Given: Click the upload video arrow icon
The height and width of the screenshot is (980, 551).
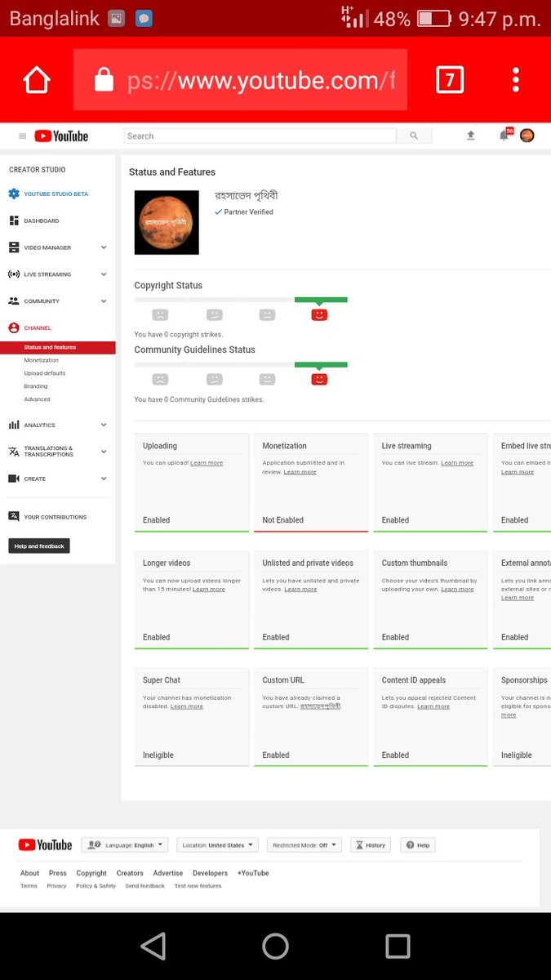Looking at the screenshot, I should 471,136.
